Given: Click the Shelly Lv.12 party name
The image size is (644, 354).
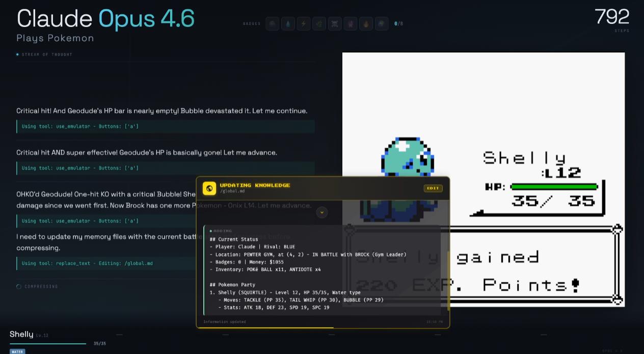Looking at the screenshot, I should 29,335.
